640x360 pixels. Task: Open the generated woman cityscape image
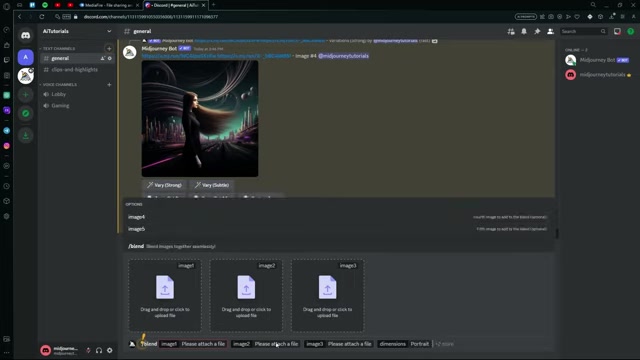pos(200,119)
